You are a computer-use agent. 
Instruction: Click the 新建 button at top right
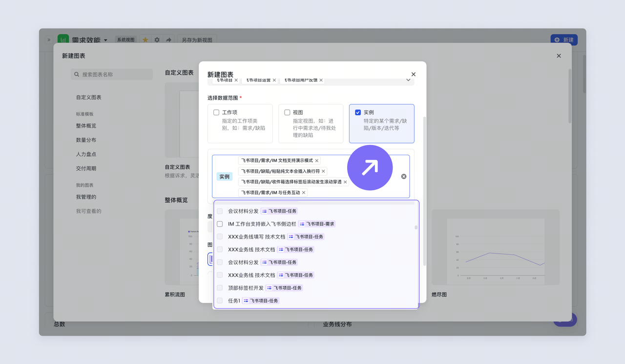(x=564, y=40)
